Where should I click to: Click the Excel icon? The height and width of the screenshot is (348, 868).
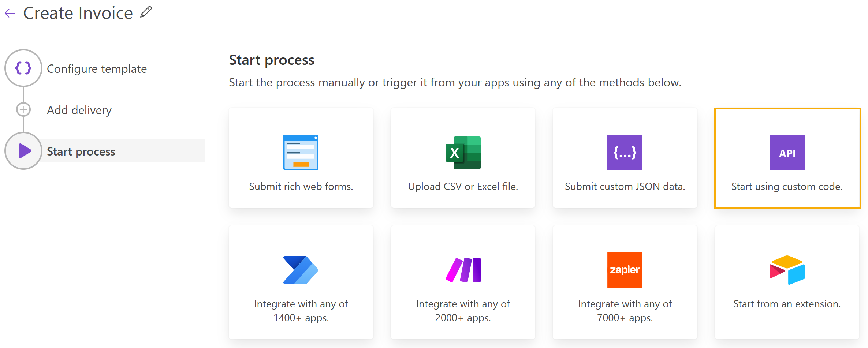click(463, 153)
